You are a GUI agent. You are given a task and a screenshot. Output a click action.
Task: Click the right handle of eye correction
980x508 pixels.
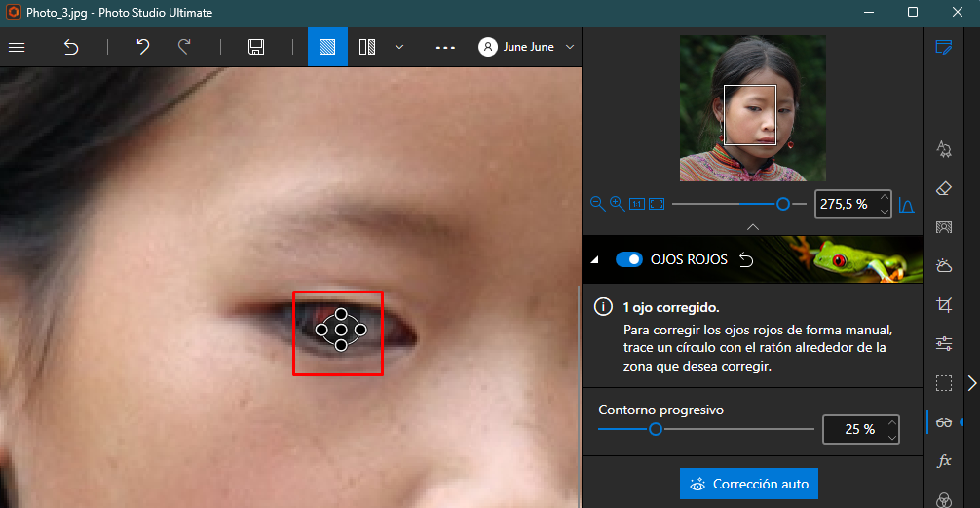click(360, 329)
